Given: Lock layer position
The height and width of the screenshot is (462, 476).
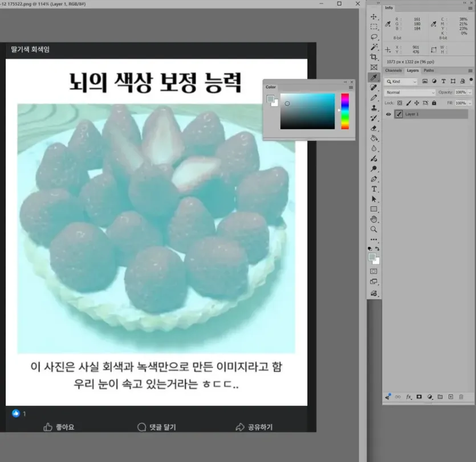Looking at the screenshot, I should (417, 103).
